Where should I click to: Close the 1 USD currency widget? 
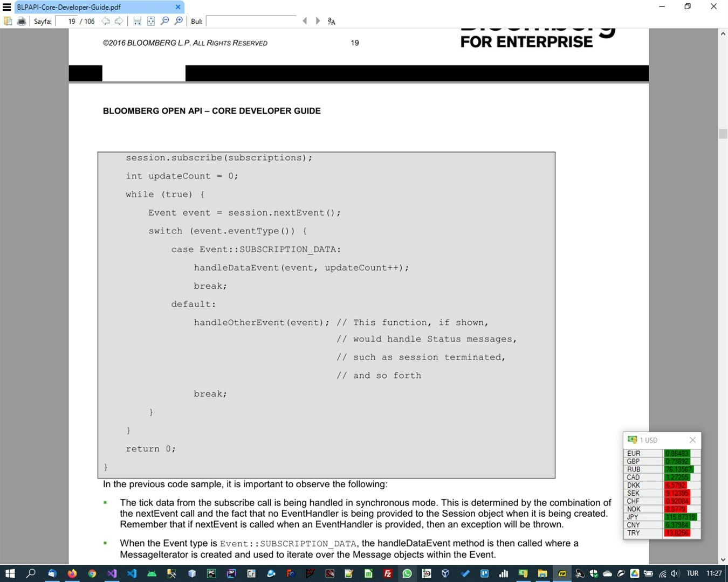point(693,440)
